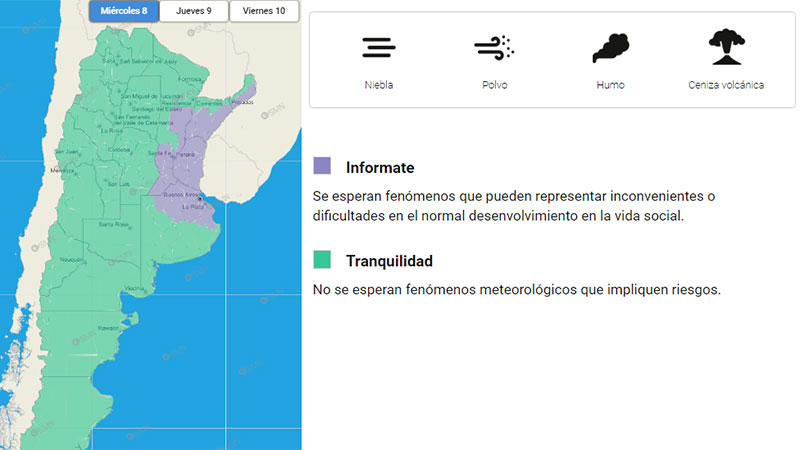Click the Humo smoke icon

[610, 48]
